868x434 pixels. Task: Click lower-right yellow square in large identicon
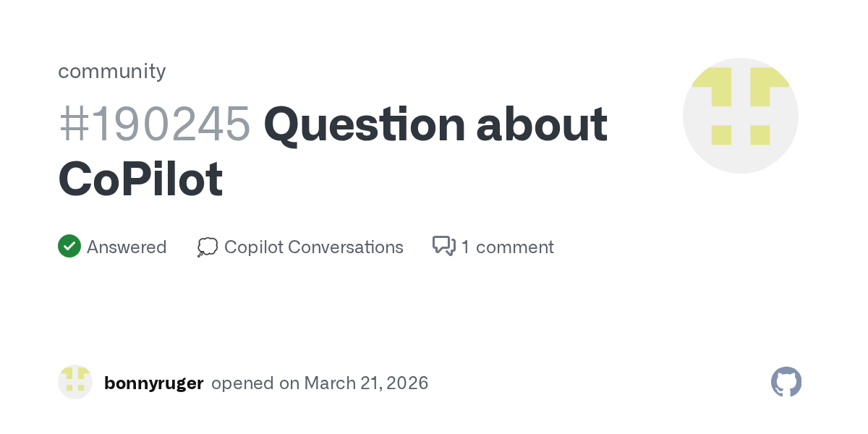759,135
